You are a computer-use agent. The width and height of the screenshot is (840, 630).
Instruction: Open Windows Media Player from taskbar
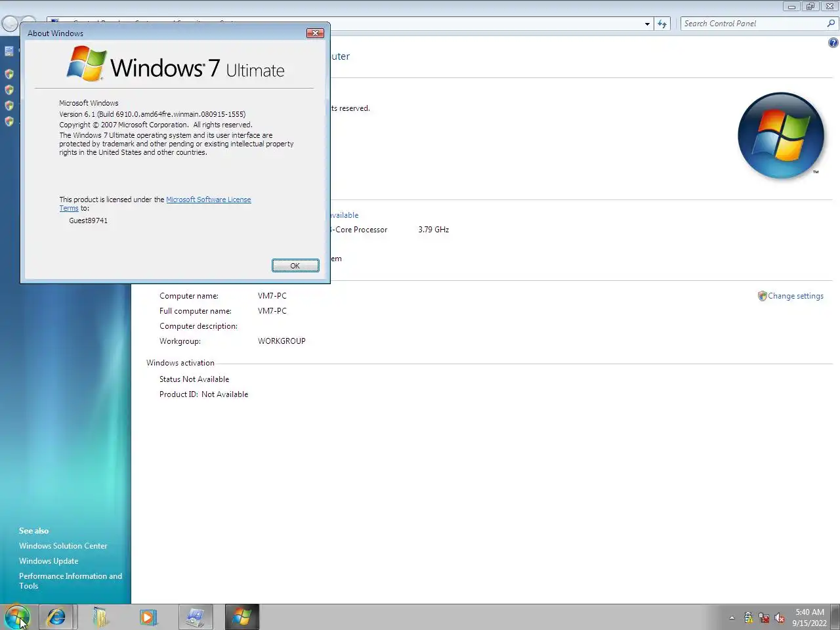pyautogui.click(x=148, y=617)
